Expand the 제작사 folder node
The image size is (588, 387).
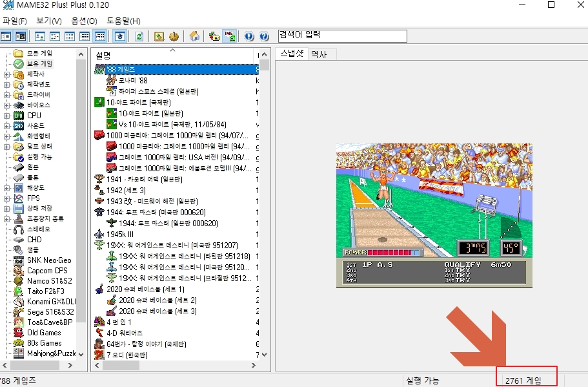6,74
